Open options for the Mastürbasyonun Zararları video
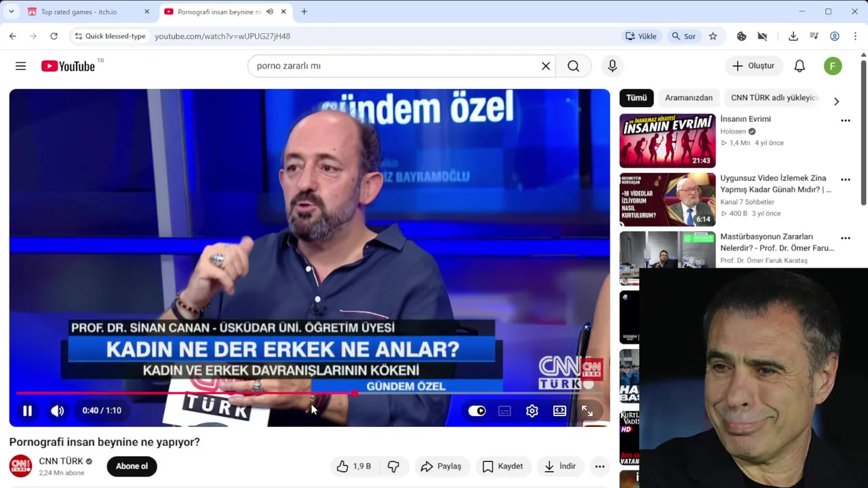 tap(845, 239)
